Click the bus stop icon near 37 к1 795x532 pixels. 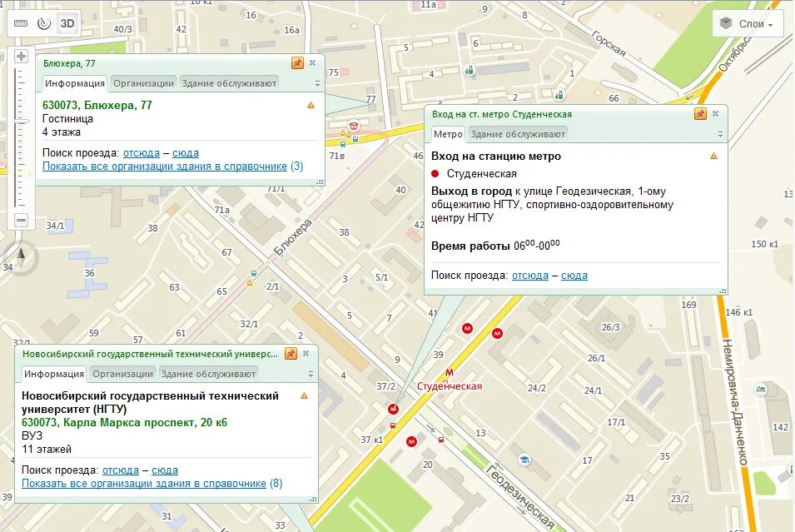pyautogui.click(x=392, y=425)
